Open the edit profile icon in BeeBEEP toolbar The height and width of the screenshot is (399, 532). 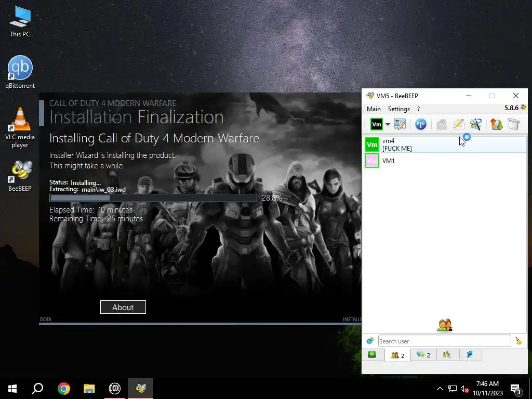(400, 124)
